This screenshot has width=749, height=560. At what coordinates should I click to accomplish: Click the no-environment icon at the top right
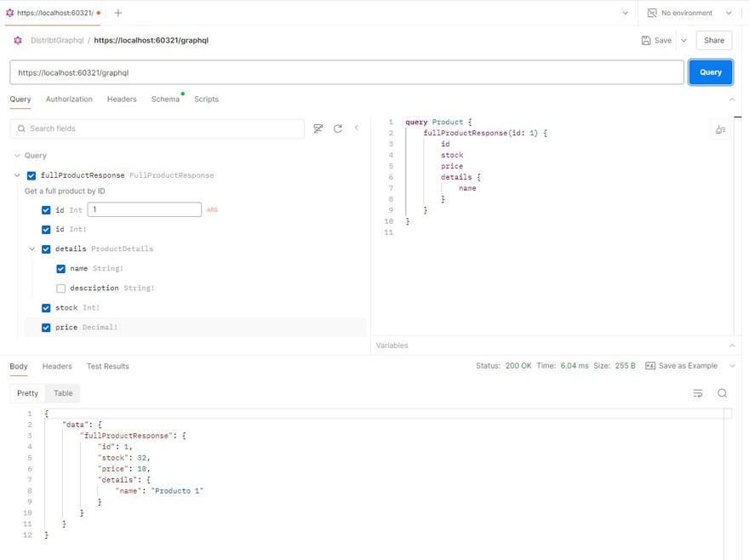point(652,13)
